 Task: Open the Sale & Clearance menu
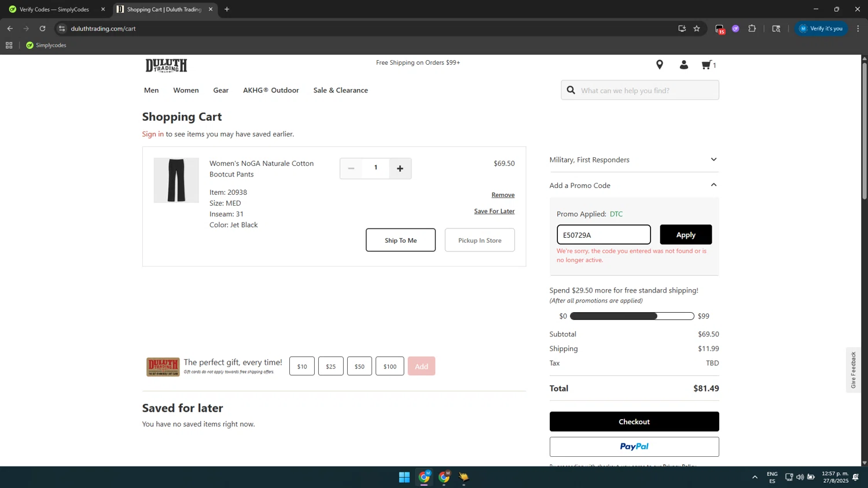click(x=341, y=90)
